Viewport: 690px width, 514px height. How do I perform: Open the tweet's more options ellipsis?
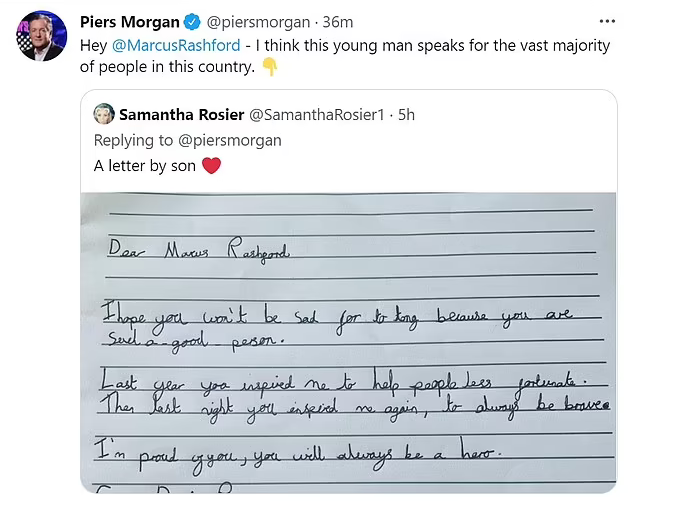(607, 21)
